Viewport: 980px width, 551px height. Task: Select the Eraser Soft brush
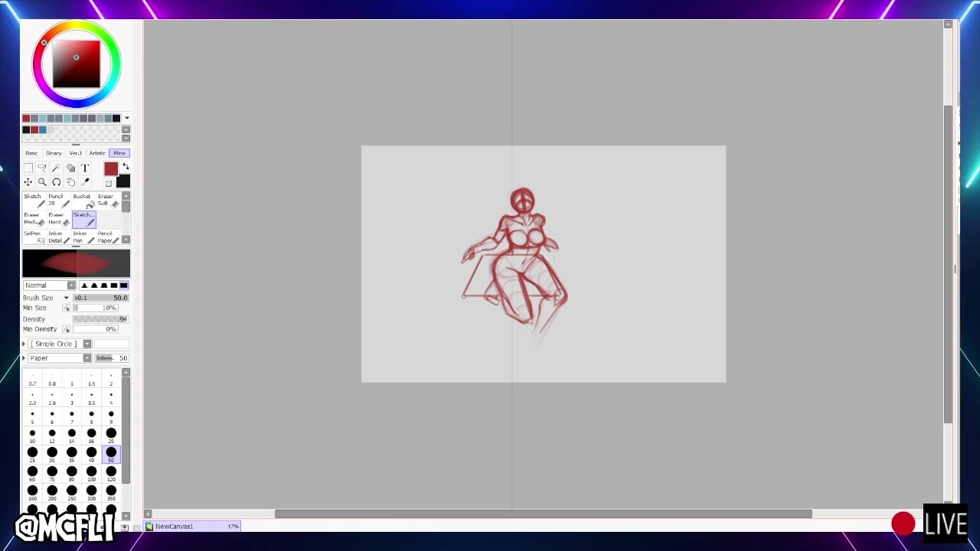point(106,201)
